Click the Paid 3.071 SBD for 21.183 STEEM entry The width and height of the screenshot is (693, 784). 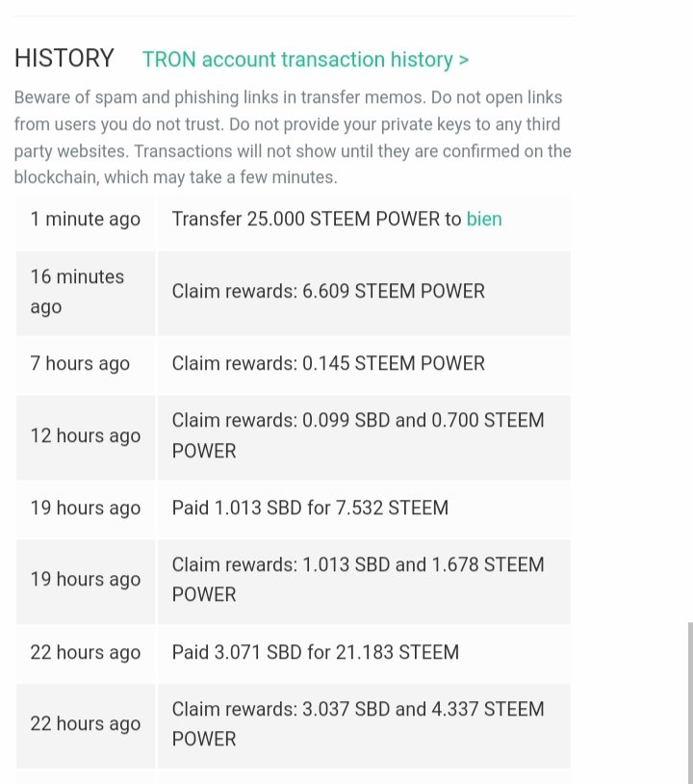(x=315, y=652)
